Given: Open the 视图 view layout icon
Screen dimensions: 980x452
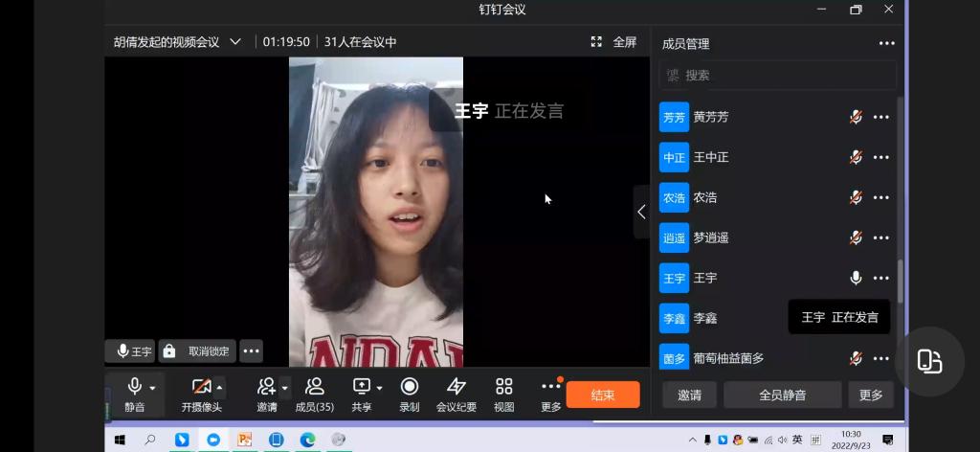Looking at the screenshot, I should [x=503, y=387].
